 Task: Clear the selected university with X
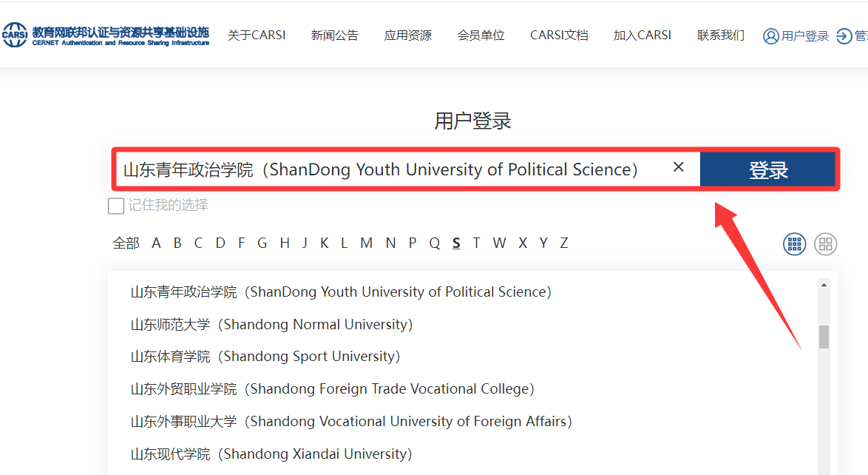click(x=679, y=167)
